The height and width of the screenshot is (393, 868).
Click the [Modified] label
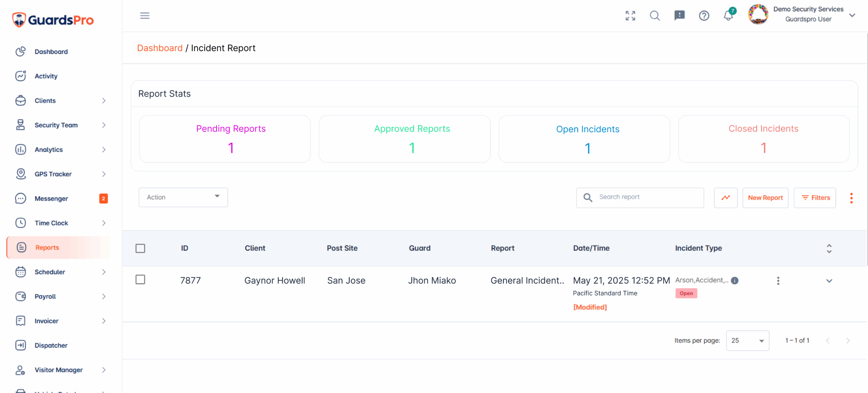tap(590, 307)
